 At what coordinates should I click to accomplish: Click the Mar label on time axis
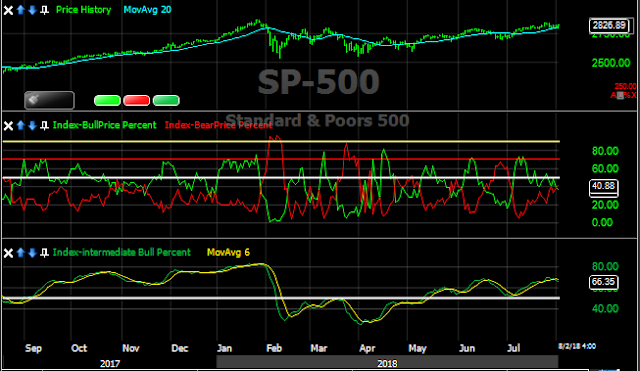(319, 348)
